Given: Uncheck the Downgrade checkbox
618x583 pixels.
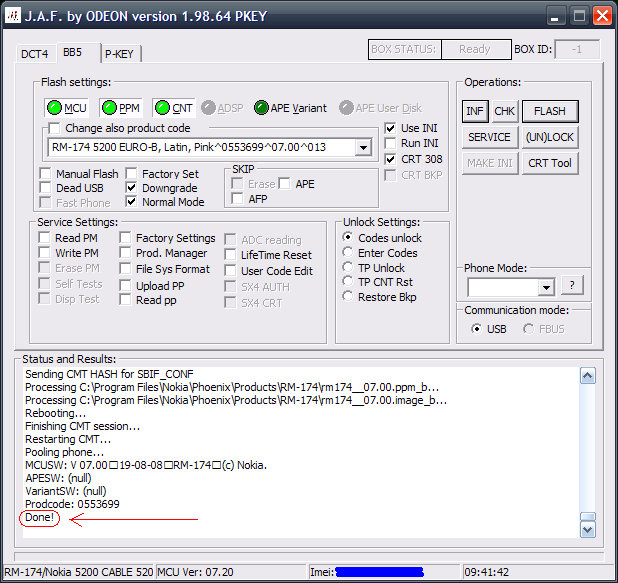Looking at the screenshot, I should tap(131, 188).
